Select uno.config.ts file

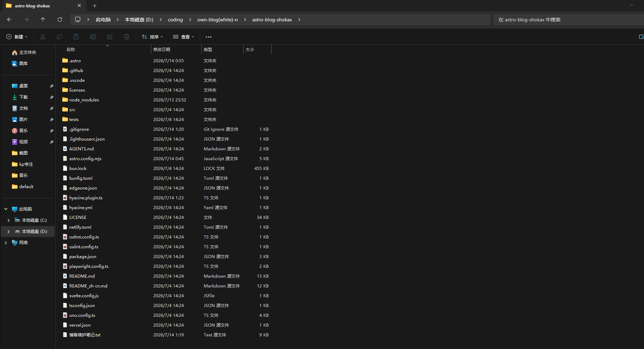tap(79, 315)
